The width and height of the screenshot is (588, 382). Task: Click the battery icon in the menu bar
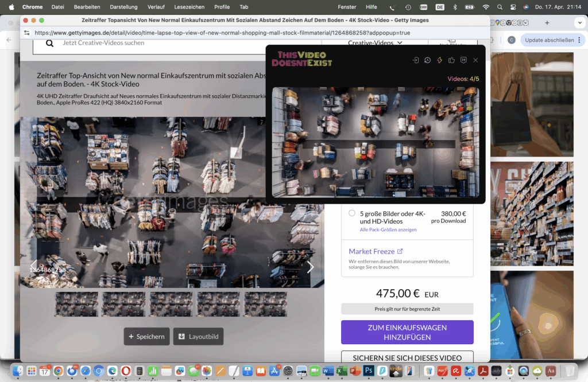470,7
